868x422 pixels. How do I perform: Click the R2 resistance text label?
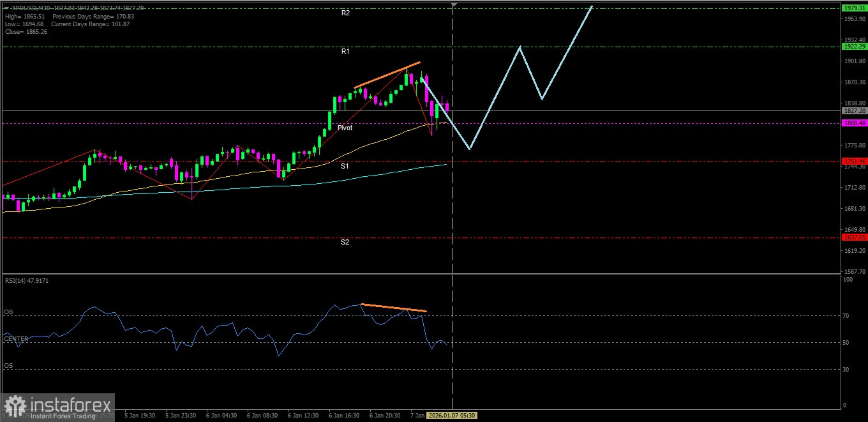pos(345,13)
